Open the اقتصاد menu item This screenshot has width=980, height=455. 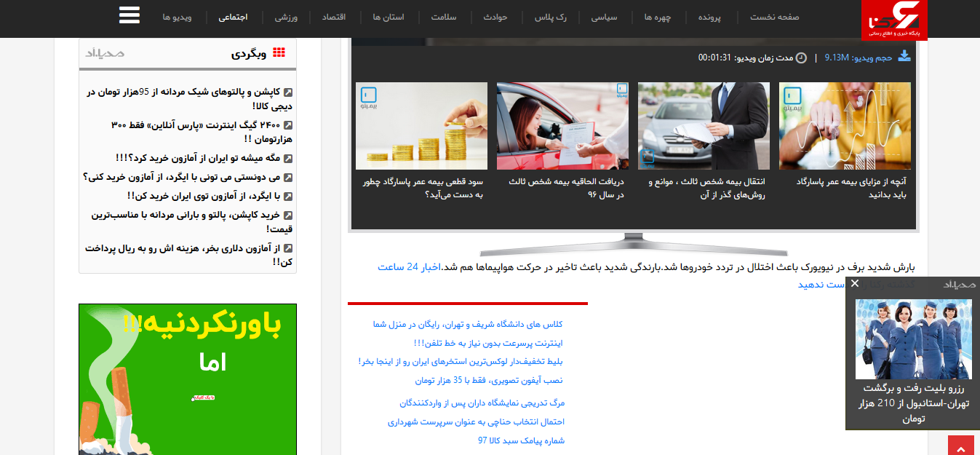(334, 17)
